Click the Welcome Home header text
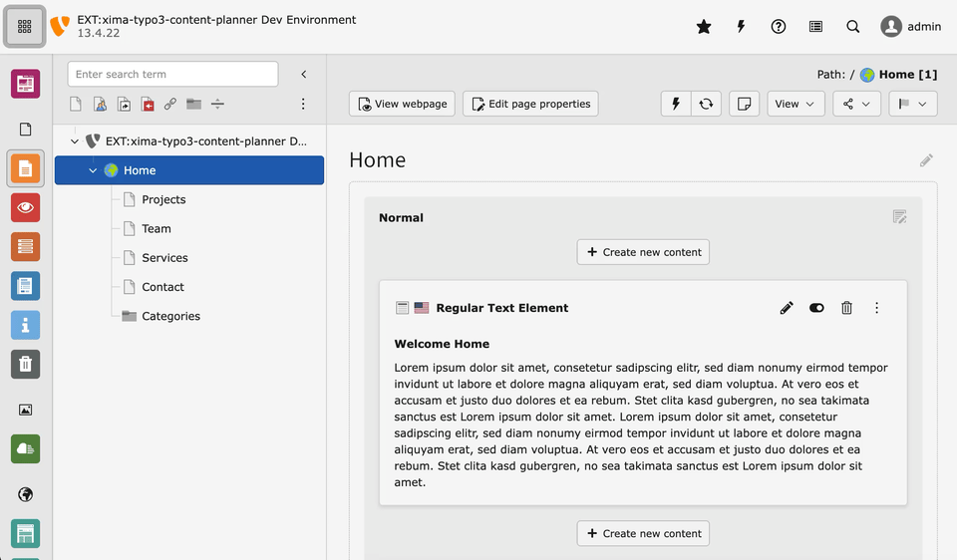This screenshot has width=957, height=560. tap(442, 344)
